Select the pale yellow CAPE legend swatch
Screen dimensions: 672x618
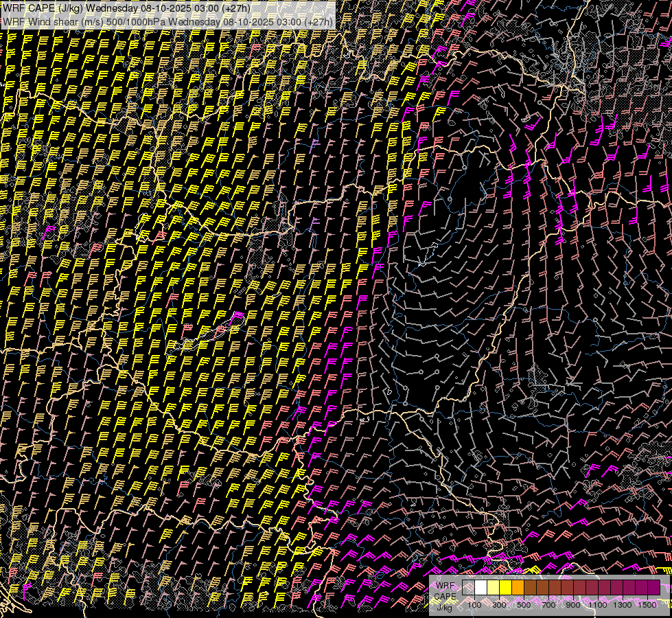(493, 588)
